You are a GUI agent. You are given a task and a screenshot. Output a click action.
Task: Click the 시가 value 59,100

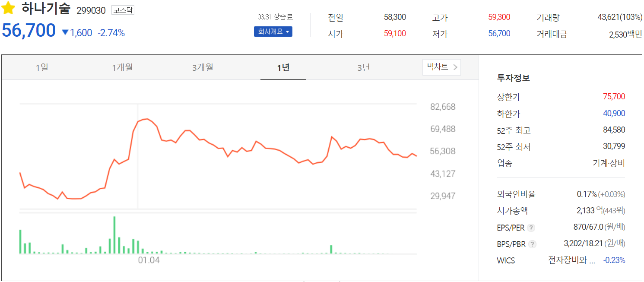point(395,33)
